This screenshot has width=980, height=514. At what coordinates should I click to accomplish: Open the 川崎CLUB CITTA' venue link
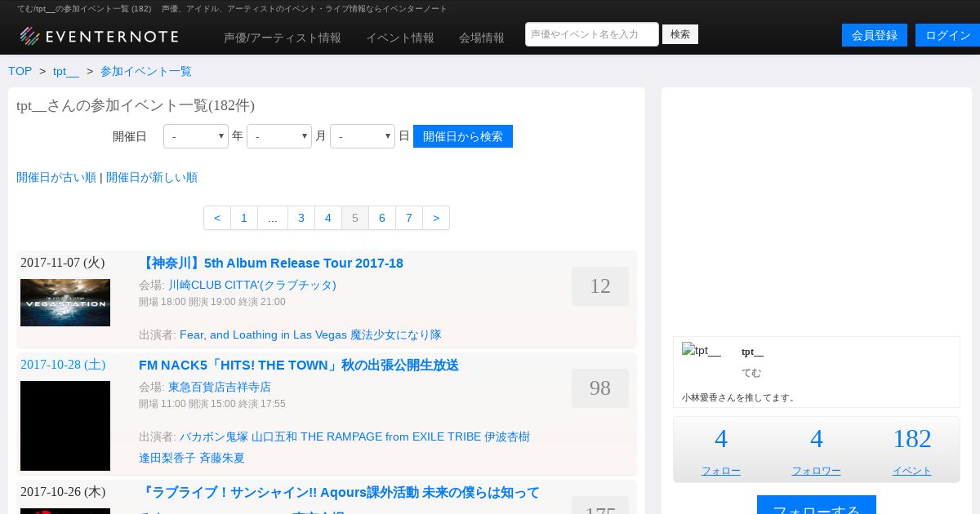pos(252,285)
